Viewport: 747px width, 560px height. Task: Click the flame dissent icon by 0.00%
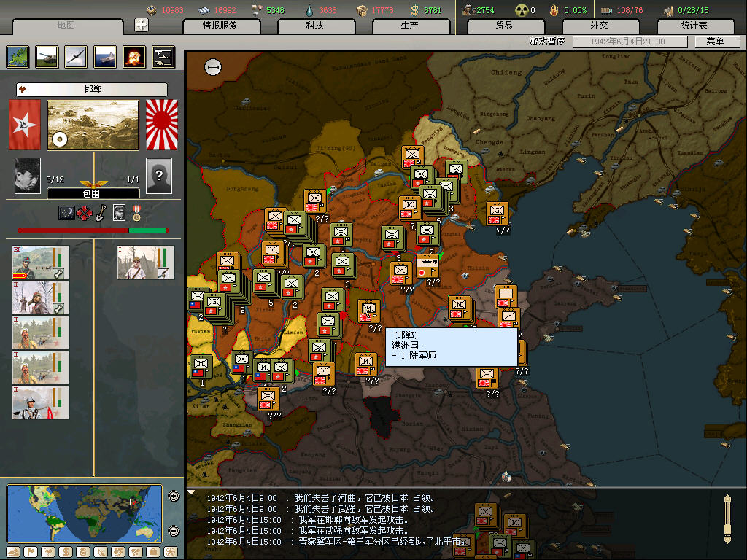coord(554,10)
